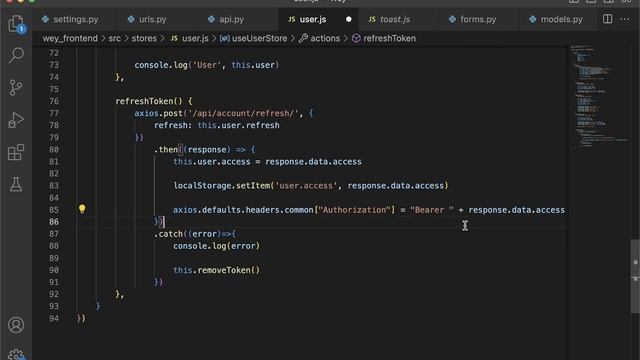
Task: Open the Run and Debug view
Action: coord(16,120)
